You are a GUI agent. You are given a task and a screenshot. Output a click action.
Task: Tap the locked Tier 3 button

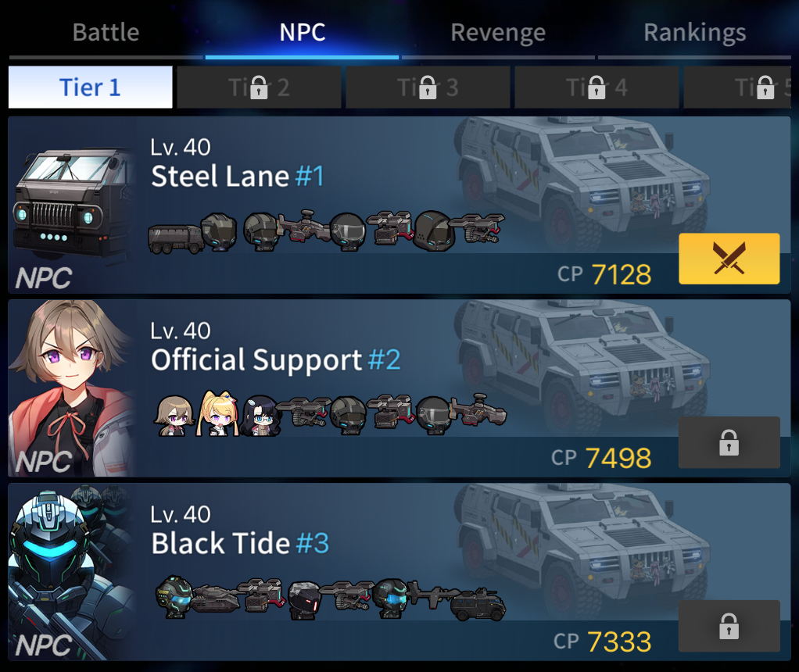(428, 87)
